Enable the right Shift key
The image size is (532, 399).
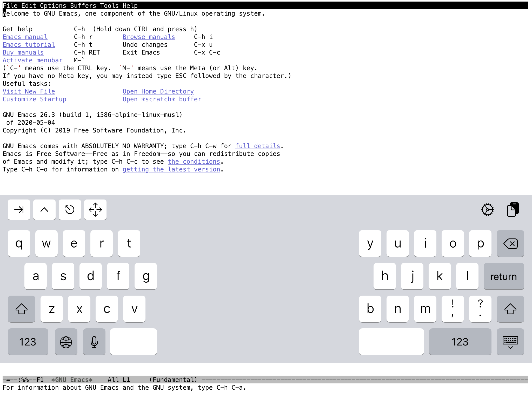(x=510, y=309)
